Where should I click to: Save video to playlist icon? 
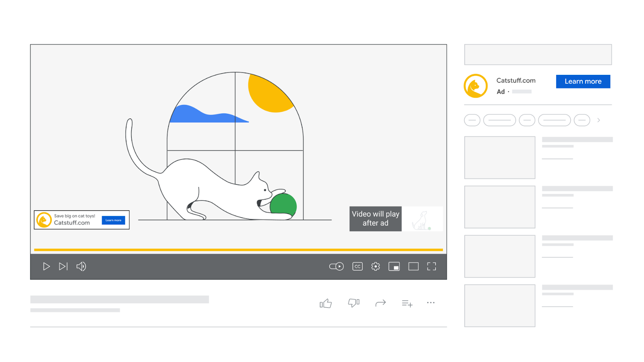(407, 303)
